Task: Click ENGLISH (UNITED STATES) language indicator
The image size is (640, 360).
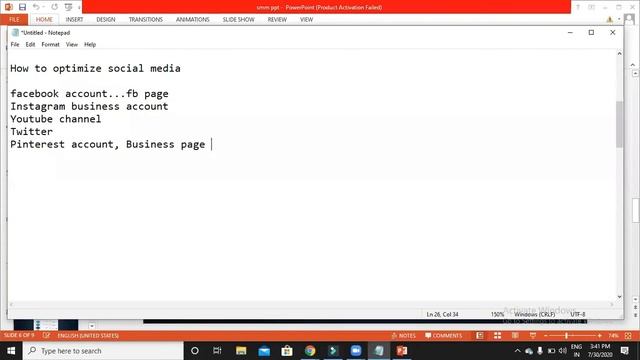Action: point(88,336)
